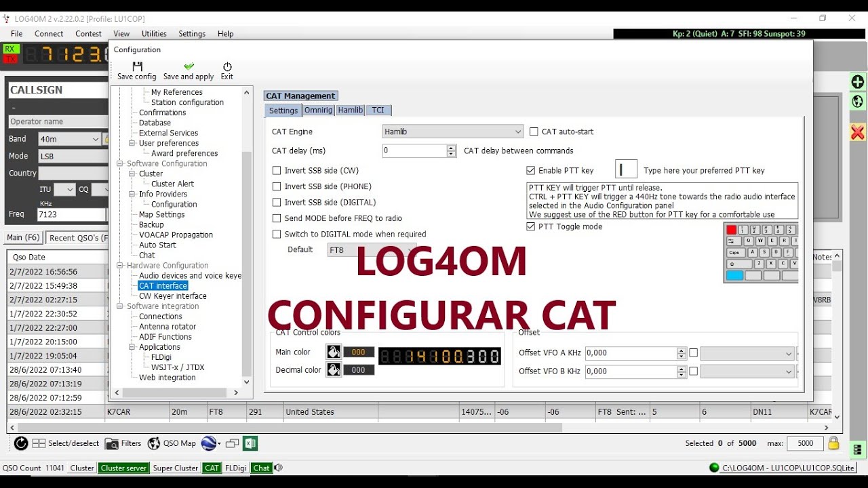Click the FLDigi status button
This screenshot has height=488, width=868.
click(x=236, y=468)
